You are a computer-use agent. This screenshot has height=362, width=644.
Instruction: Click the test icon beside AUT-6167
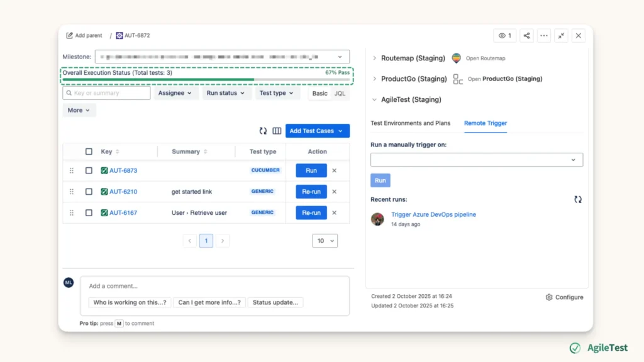click(104, 212)
